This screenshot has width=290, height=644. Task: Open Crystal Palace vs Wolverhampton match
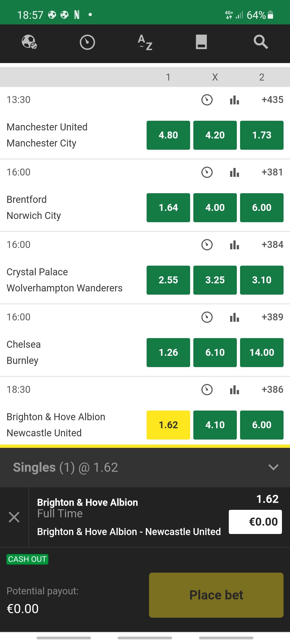(x=64, y=280)
